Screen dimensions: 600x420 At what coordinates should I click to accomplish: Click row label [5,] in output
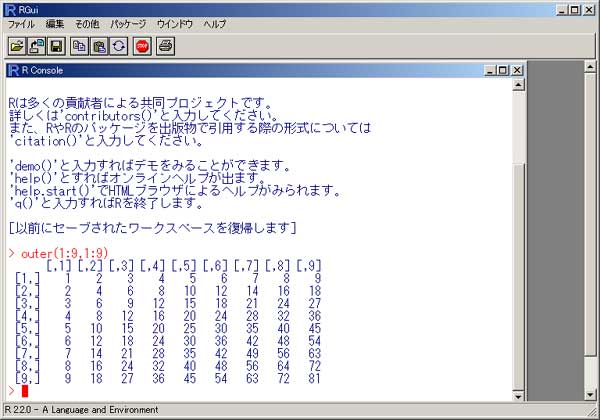[27, 329]
